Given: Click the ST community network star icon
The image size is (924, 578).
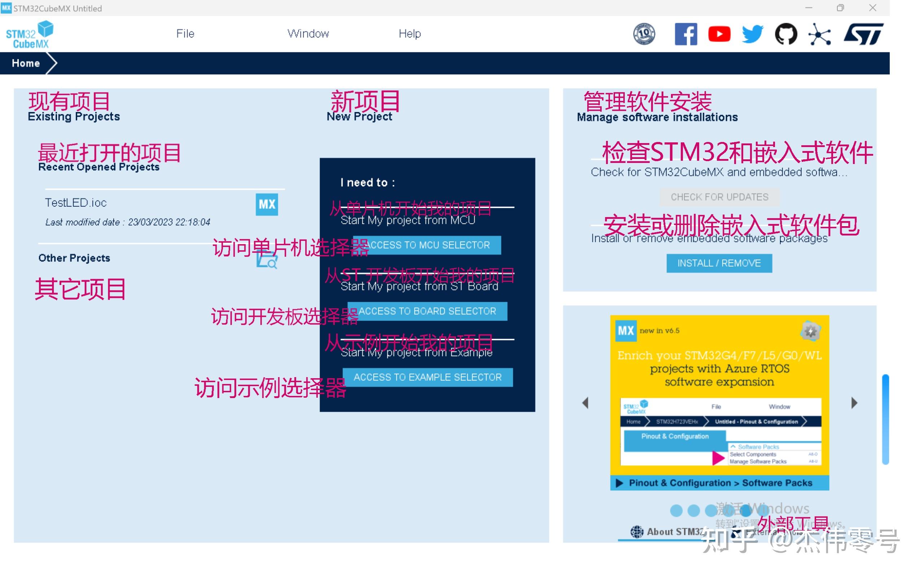Looking at the screenshot, I should (819, 34).
